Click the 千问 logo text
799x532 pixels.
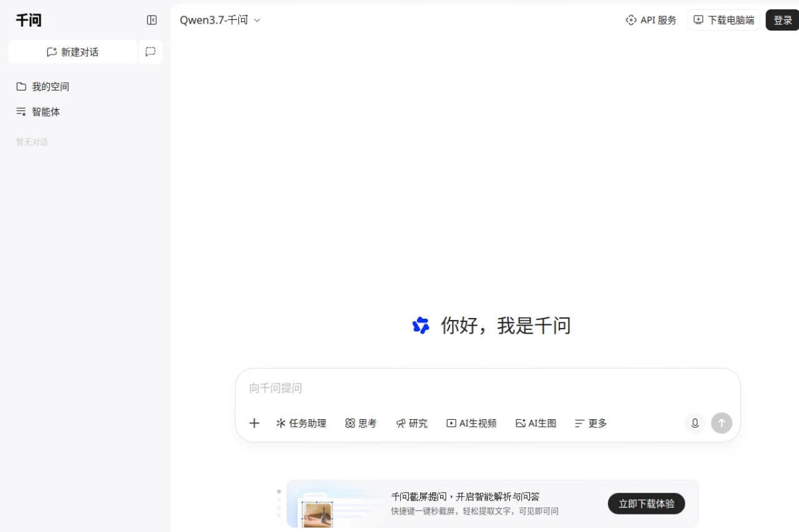[x=29, y=20]
